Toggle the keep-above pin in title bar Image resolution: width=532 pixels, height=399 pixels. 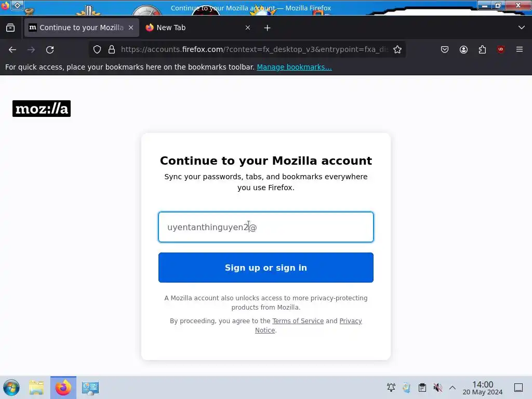[x=17, y=5]
